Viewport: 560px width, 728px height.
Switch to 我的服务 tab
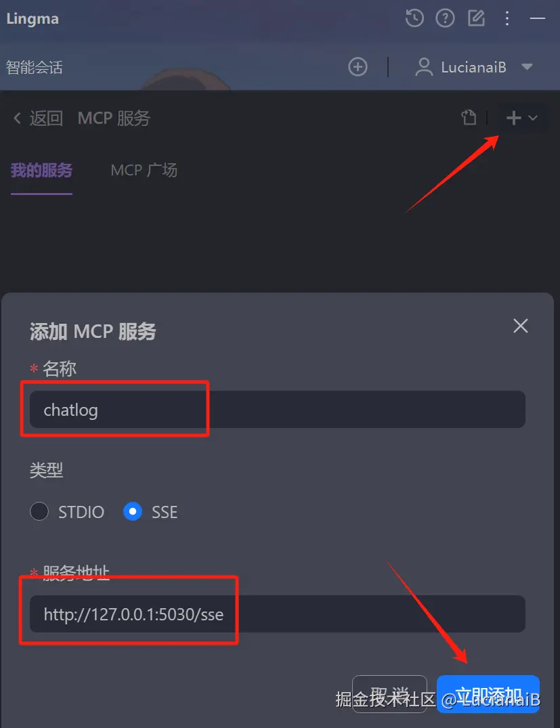(x=41, y=171)
